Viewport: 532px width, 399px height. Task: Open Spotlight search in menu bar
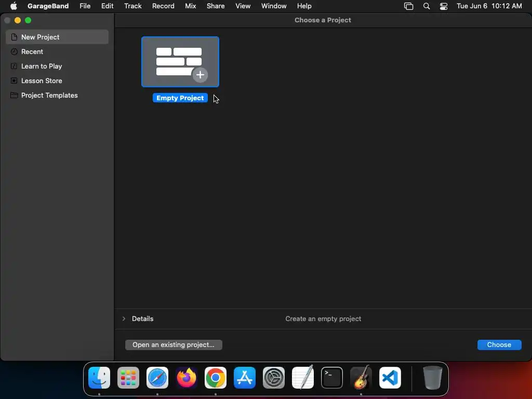[x=427, y=6]
